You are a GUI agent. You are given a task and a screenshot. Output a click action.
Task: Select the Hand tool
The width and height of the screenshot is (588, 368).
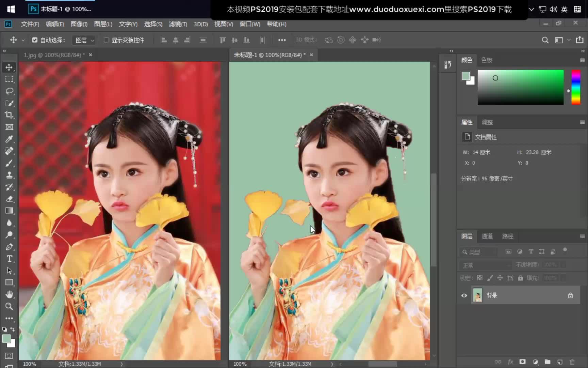coord(9,294)
